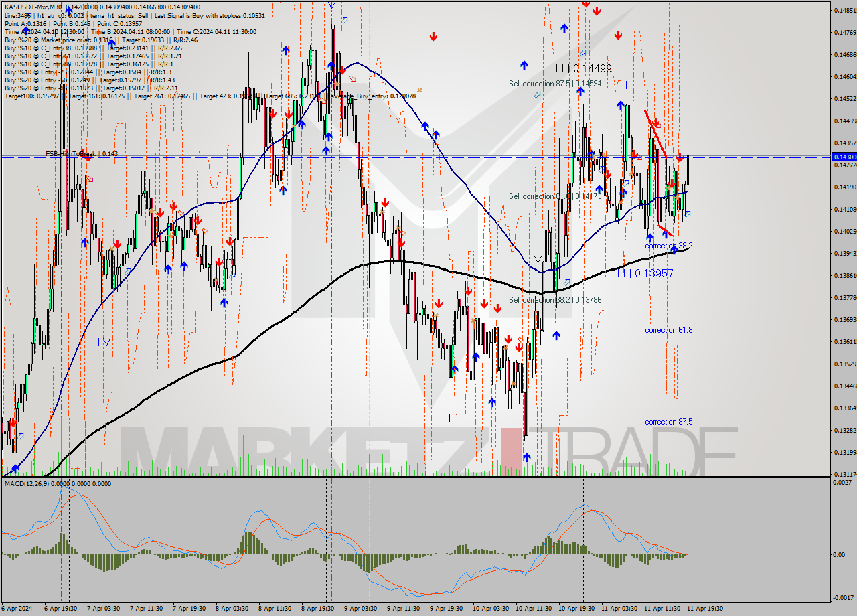Click 0.14604 on the price axis

click(x=845, y=76)
